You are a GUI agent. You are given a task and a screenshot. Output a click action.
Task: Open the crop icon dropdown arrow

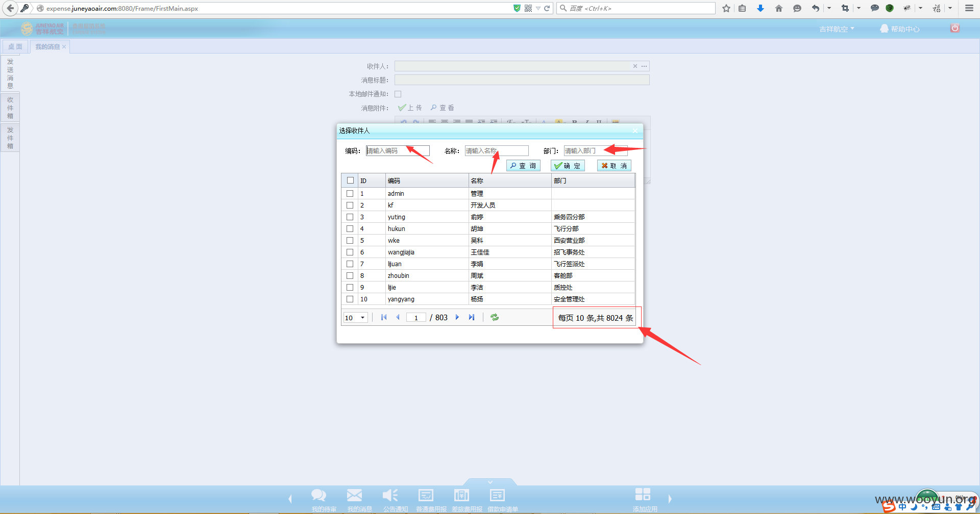point(859,8)
